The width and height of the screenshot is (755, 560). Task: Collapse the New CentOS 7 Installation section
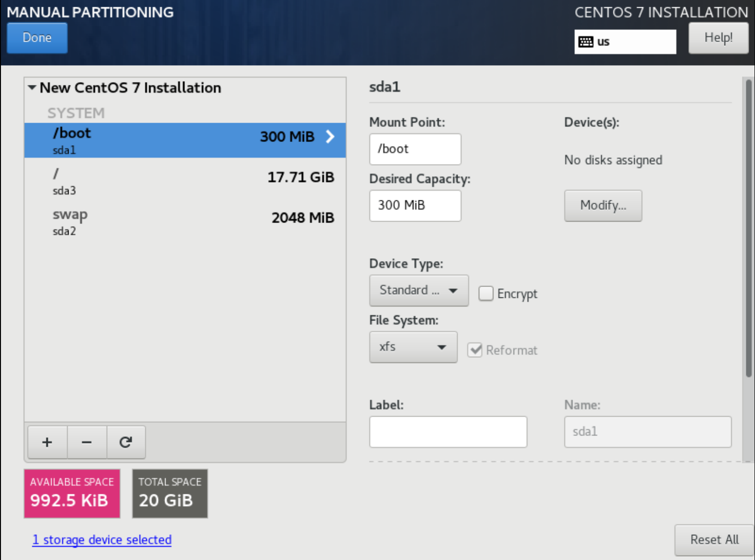pos(32,88)
